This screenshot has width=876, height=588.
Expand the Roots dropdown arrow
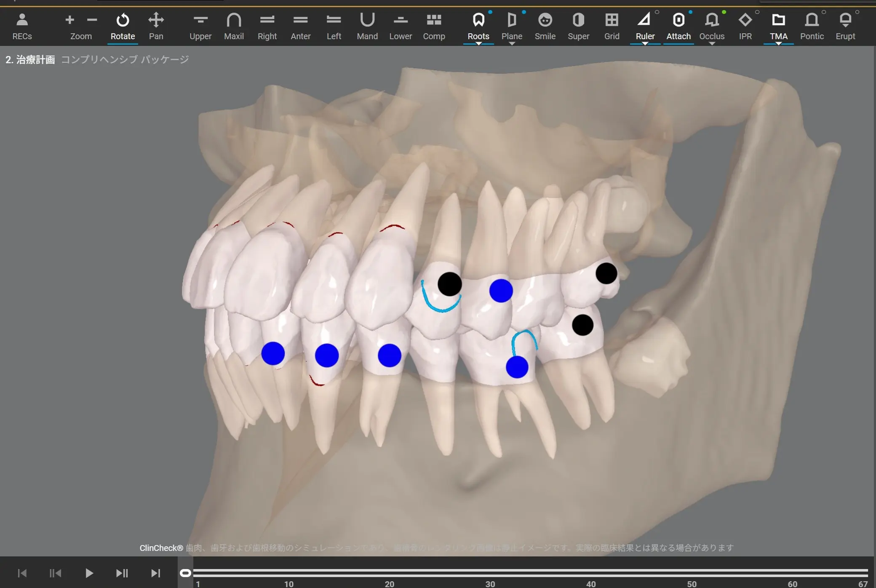tap(478, 44)
